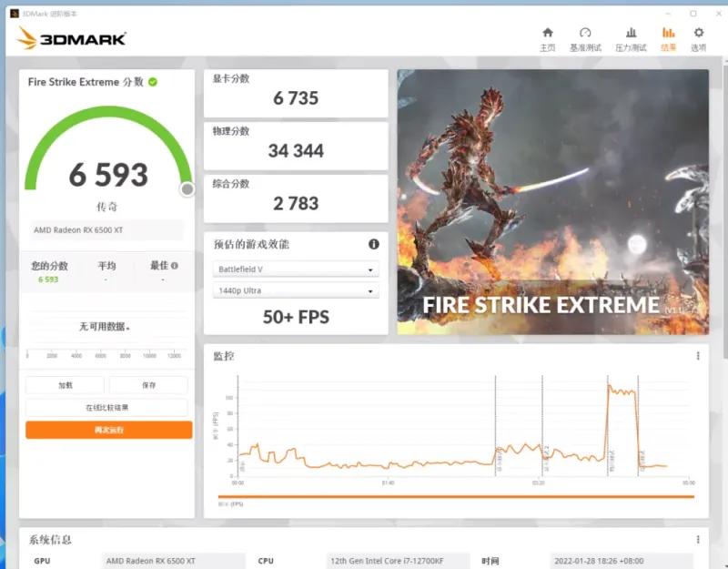Click the gray gauge end knob
This screenshot has width=728, height=569.
click(x=187, y=189)
